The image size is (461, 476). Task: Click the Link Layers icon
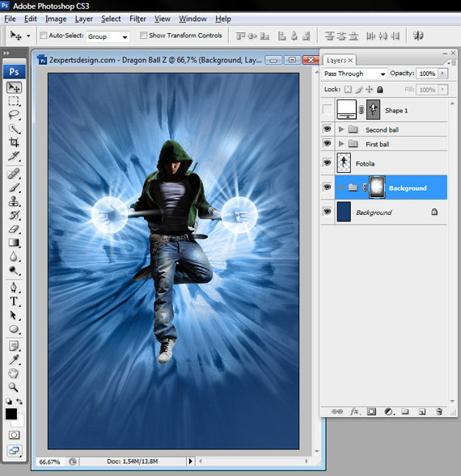pyautogui.click(x=336, y=411)
